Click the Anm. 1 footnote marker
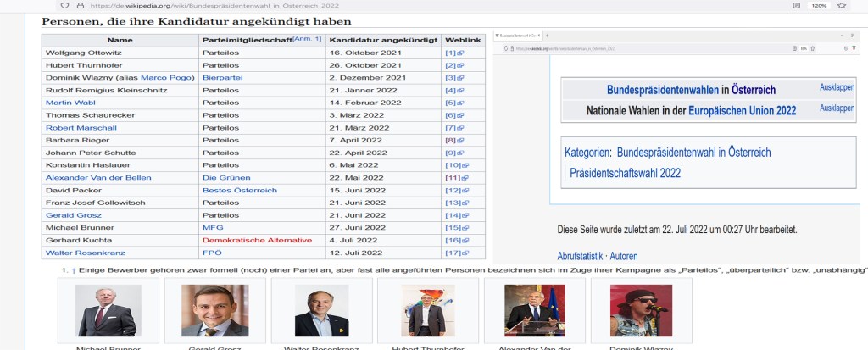 (307, 39)
